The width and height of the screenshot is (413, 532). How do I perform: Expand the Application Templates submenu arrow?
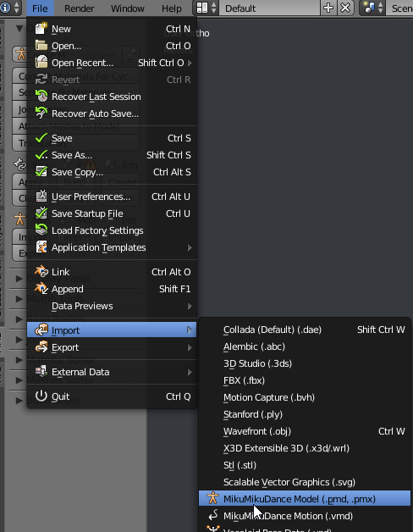point(190,247)
